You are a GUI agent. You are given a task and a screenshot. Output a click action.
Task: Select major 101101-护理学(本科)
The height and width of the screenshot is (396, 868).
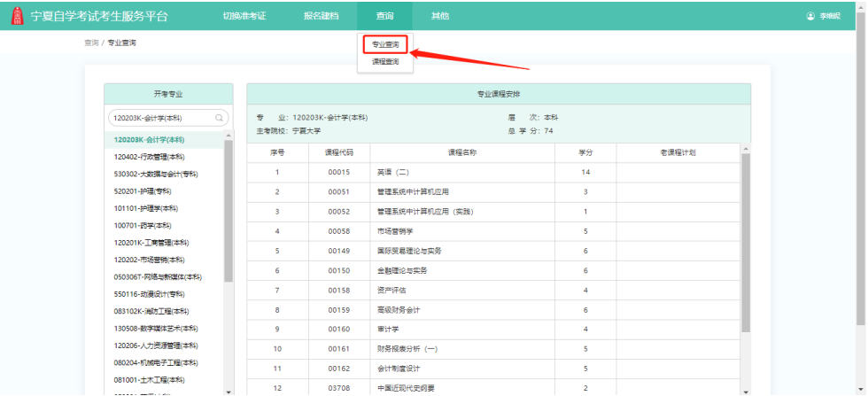click(145, 208)
